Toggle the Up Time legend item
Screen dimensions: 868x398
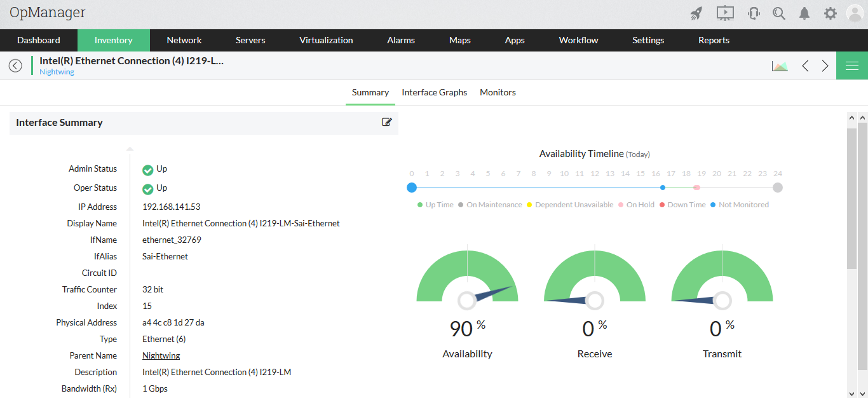click(x=435, y=205)
